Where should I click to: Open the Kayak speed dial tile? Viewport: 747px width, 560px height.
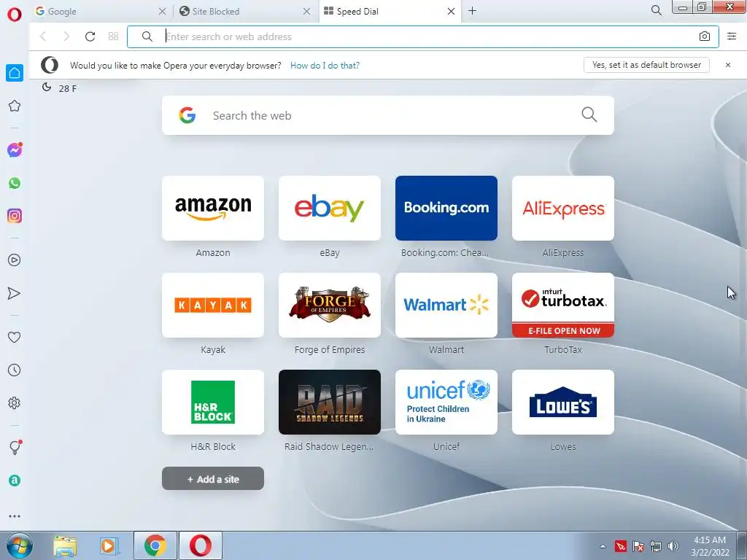click(213, 306)
